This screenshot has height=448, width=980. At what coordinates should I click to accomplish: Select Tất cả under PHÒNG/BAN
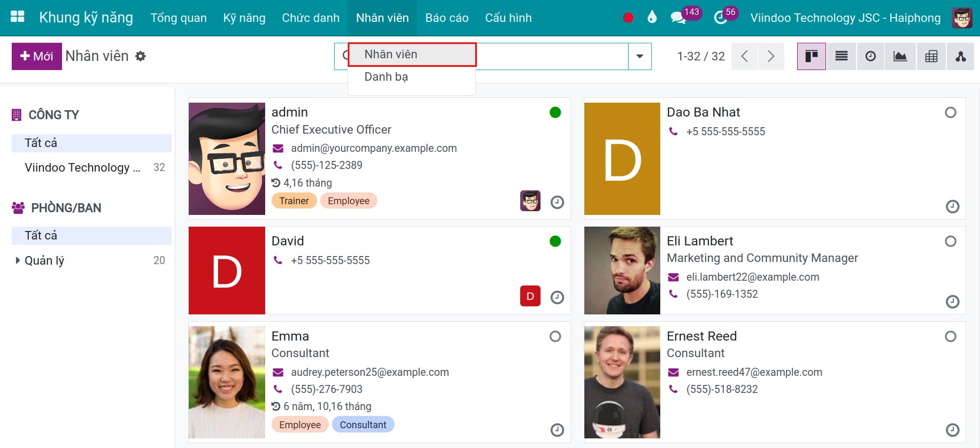point(91,236)
